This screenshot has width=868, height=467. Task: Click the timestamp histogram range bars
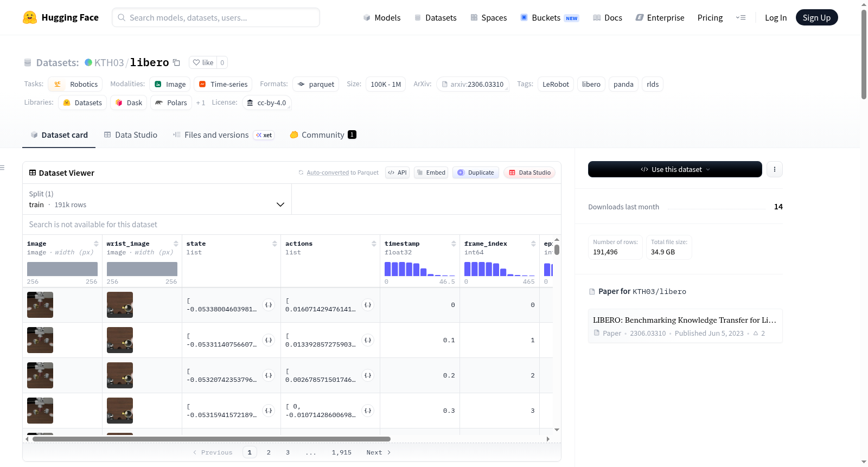[420, 269]
